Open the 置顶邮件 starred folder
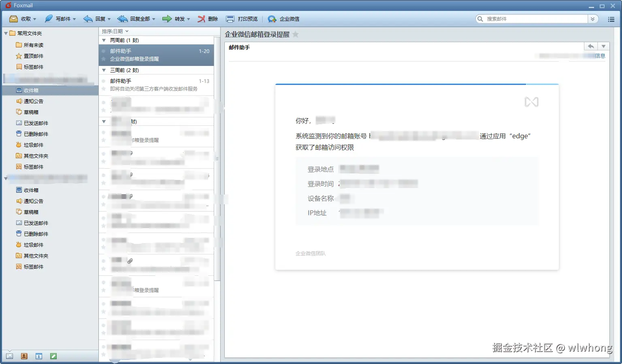This screenshot has width=622, height=364. click(x=29, y=56)
